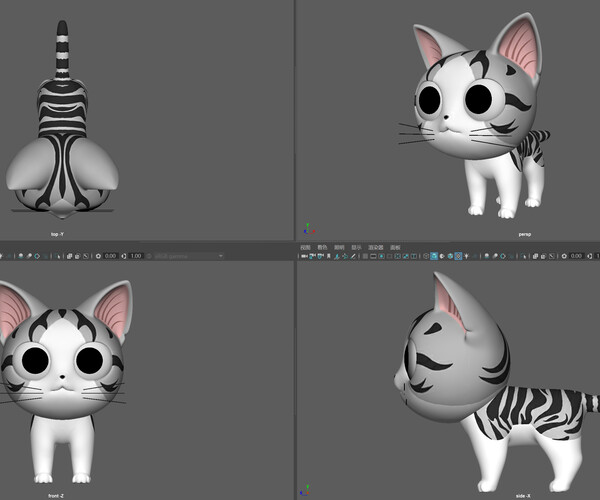Click Exposure reset icon in front panel toolbar
This screenshot has height=500, width=600.
[x=98, y=256]
